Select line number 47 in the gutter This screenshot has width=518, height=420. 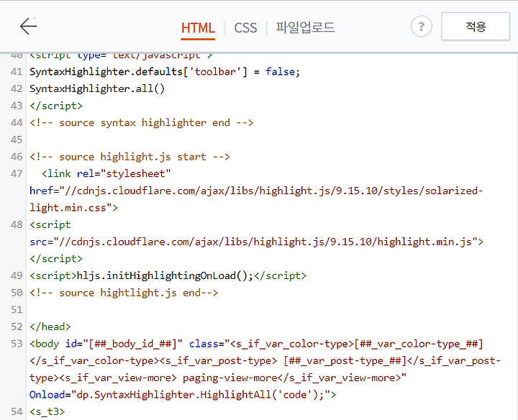point(17,173)
